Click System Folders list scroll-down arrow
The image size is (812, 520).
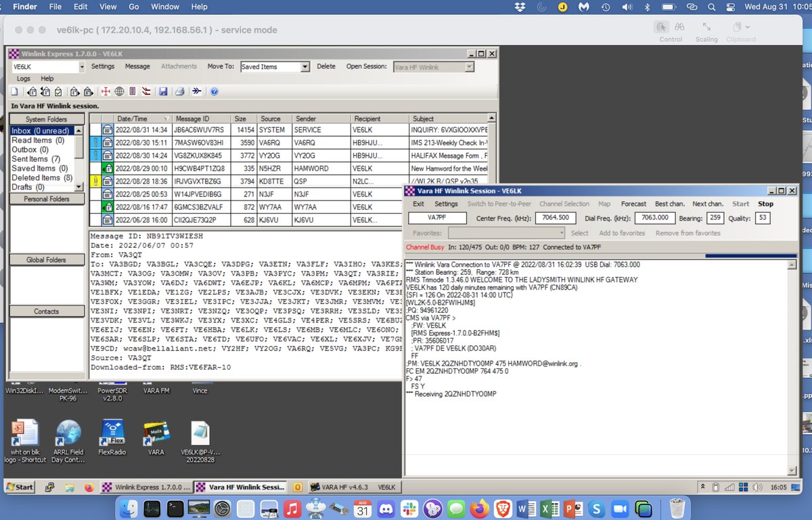[x=78, y=186]
